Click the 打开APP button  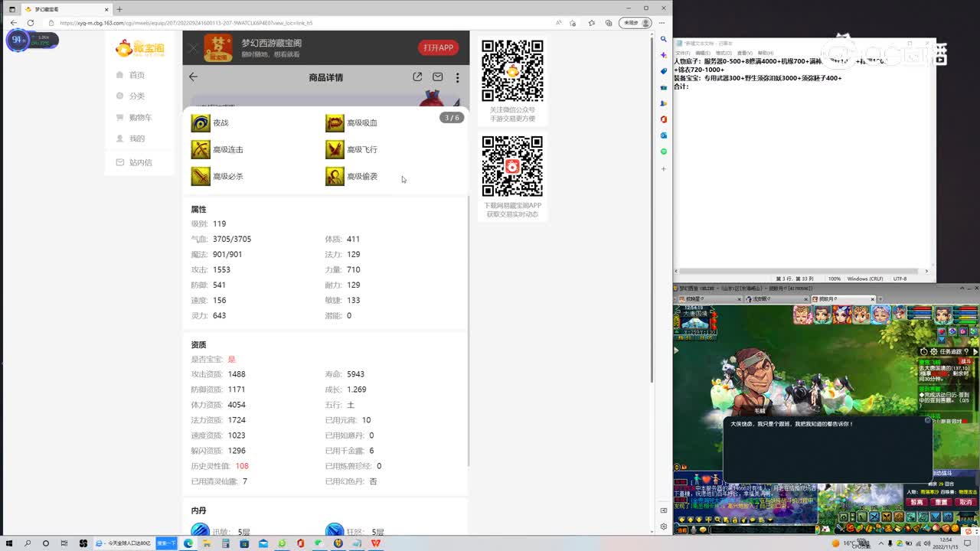pyautogui.click(x=439, y=47)
